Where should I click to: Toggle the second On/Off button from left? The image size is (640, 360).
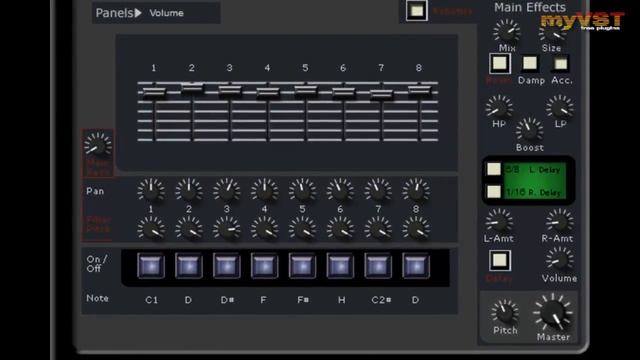coord(189,266)
